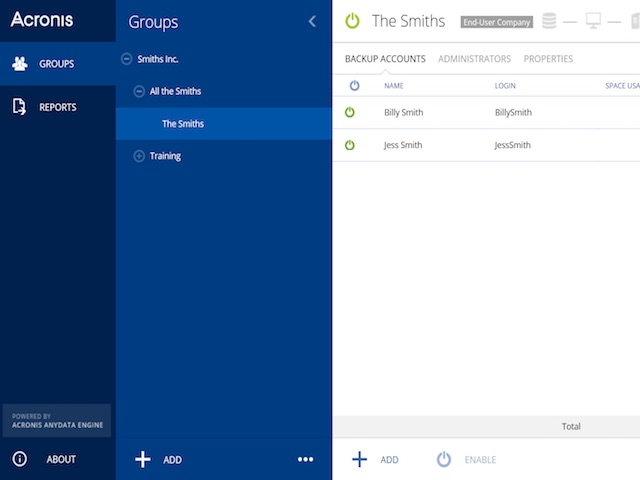Collapse the All the Smiths node
Viewport: 640px width, 480px height.
pyautogui.click(x=139, y=91)
